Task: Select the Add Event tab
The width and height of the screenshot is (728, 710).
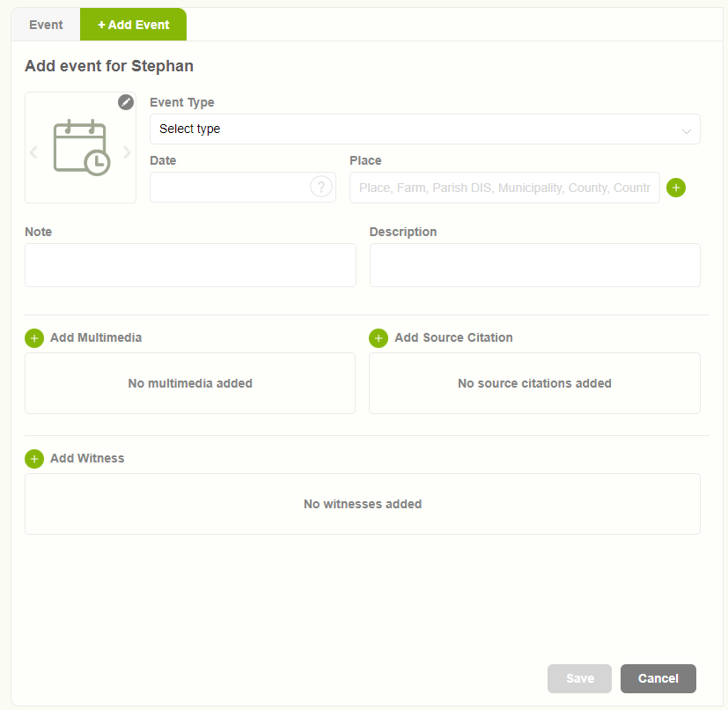Action: (x=133, y=25)
